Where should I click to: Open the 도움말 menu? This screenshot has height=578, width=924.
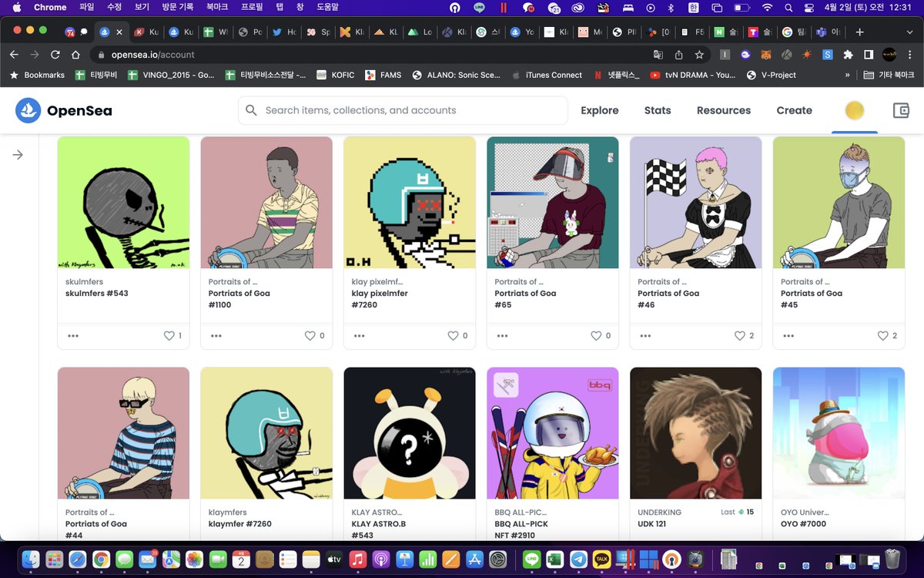coord(327,7)
